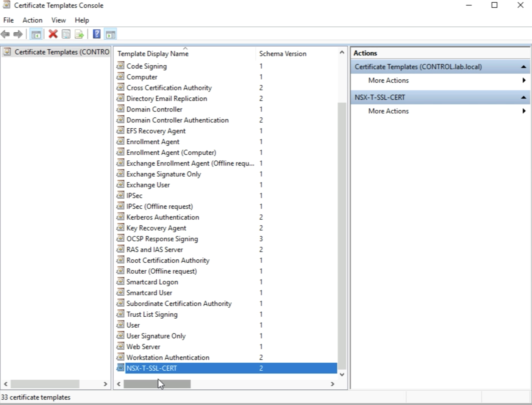Click the red Delete toolbar icon
532x405 pixels.
[53, 34]
